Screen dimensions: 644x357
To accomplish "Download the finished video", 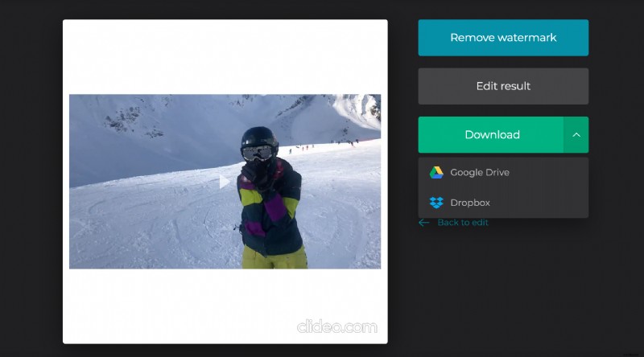I will [491, 134].
